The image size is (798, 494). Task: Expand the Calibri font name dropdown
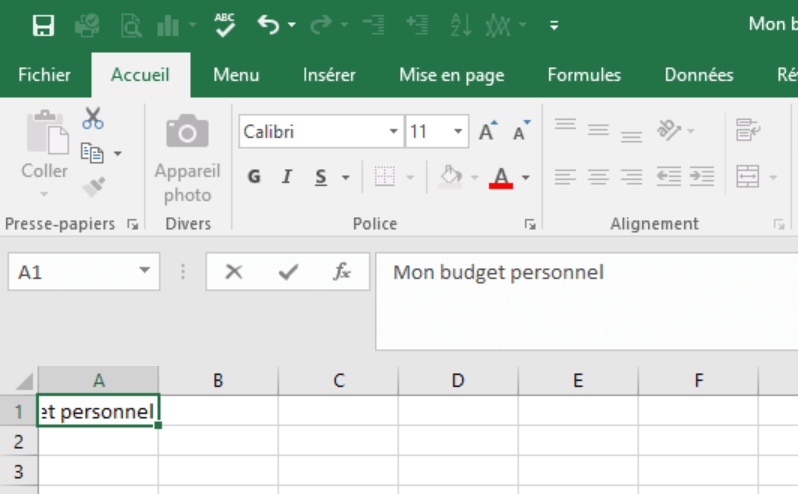(x=394, y=132)
